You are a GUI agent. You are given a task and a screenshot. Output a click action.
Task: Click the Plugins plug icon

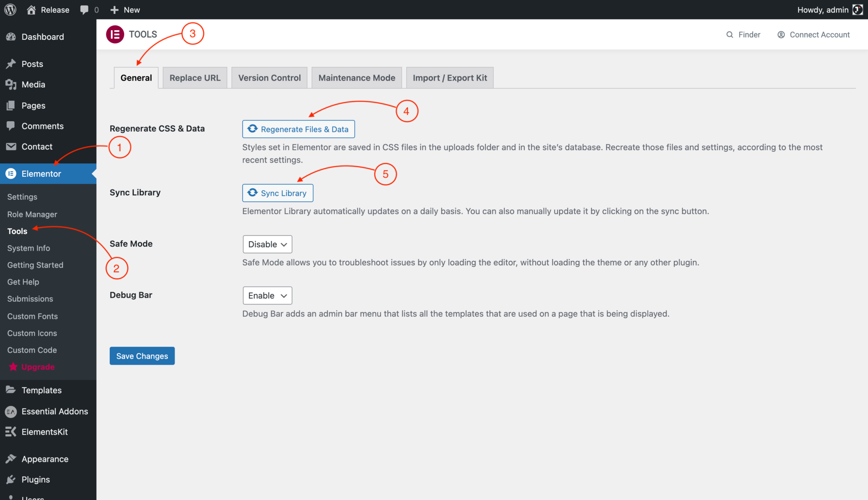pos(11,479)
